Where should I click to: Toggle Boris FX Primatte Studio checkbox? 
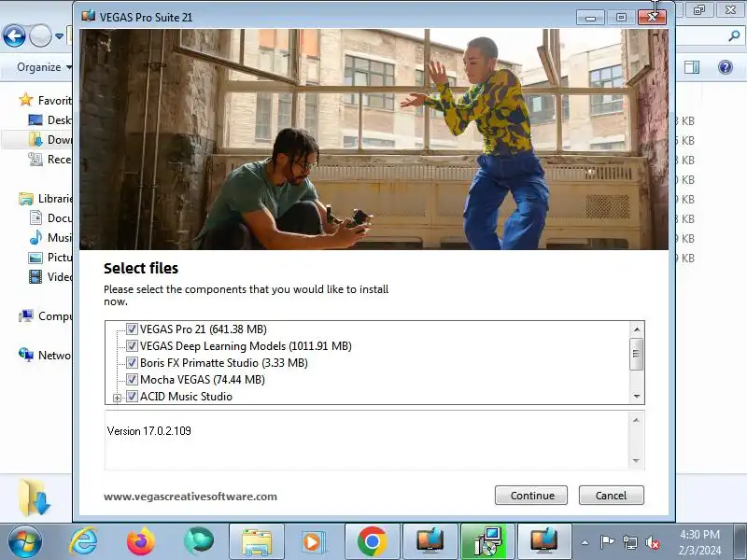tap(132, 363)
